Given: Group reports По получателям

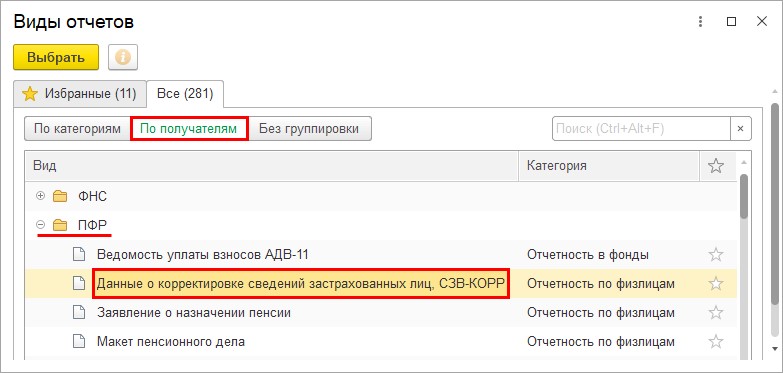Looking at the screenshot, I should [189, 129].
